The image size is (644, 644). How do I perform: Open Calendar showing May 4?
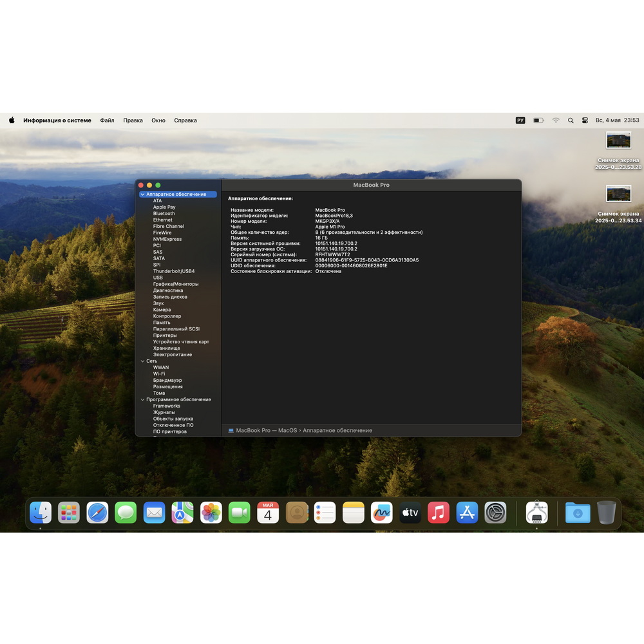(x=268, y=513)
